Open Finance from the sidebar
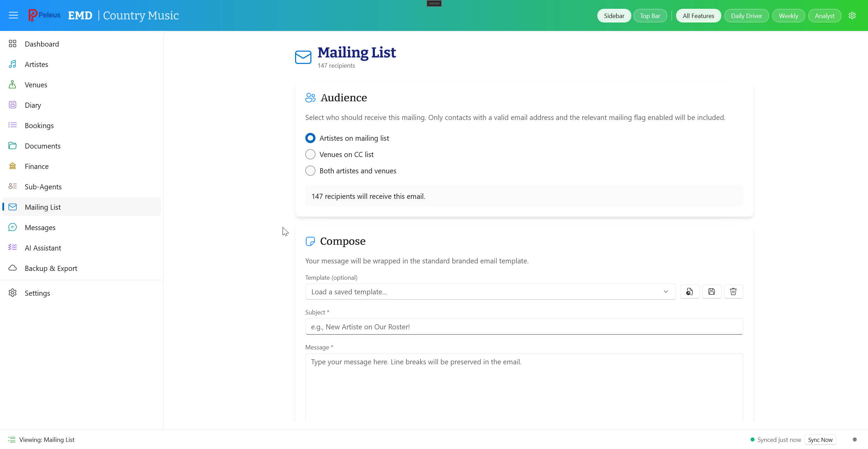This screenshot has height=449, width=868. tap(37, 166)
